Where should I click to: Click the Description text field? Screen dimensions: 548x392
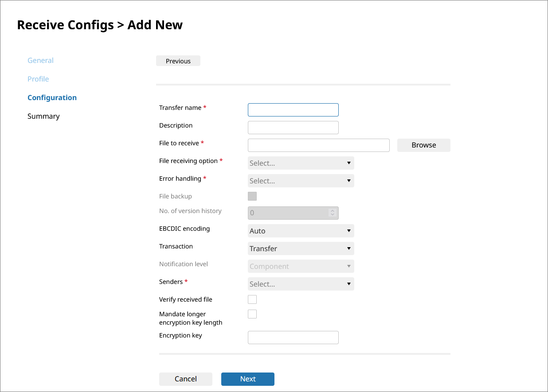[x=293, y=128]
